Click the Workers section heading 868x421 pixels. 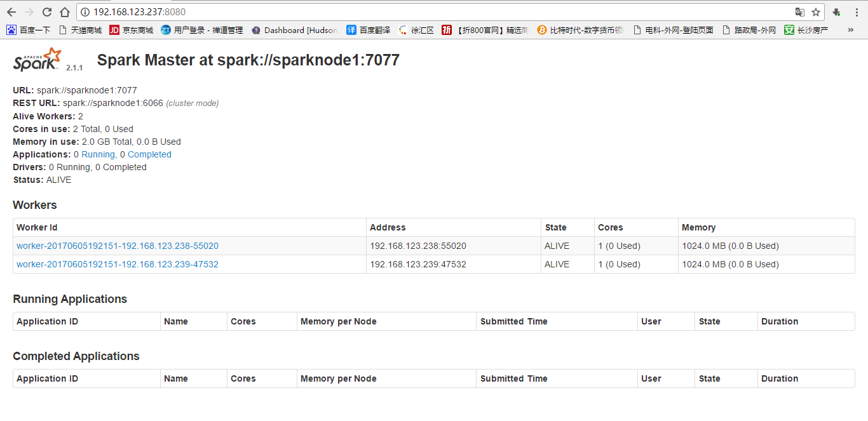tap(35, 205)
